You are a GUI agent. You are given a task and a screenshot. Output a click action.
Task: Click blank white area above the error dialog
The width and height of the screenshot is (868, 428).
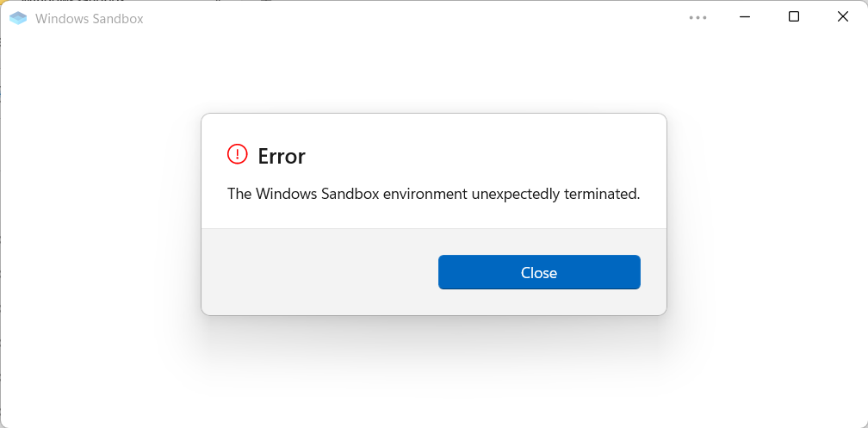tap(434, 72)
